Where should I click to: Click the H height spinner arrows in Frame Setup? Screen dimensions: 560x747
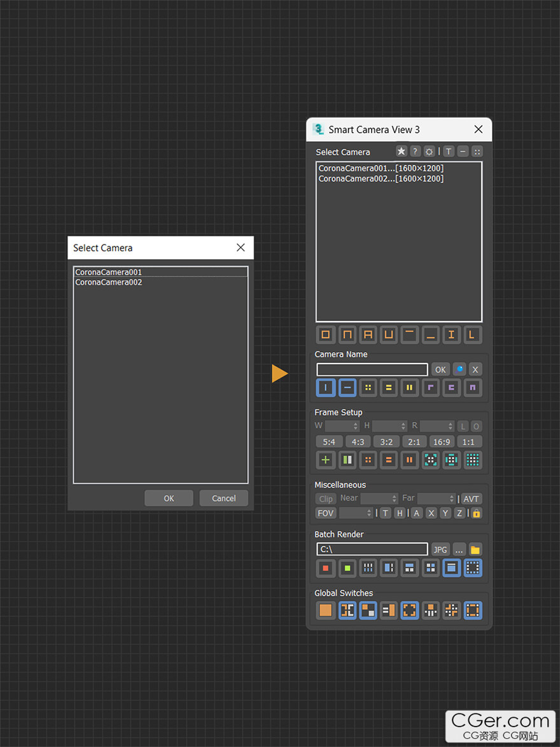tap(403, 426)
